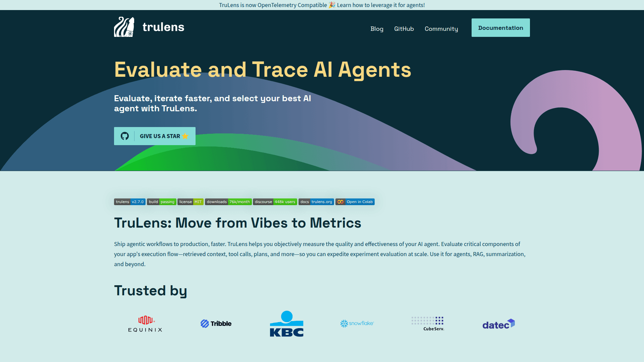The image size is (644, 362).
Task: Click the trulens v2.7.0 version badge
Action: pos(129,202)
